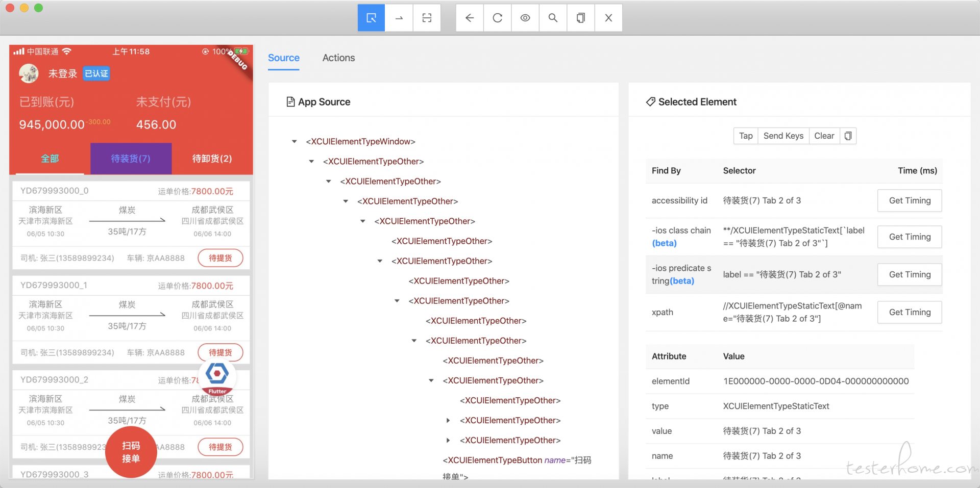Click the Back arrow toolbar icon
Viewport: 980px width, 488px height.
470,18
